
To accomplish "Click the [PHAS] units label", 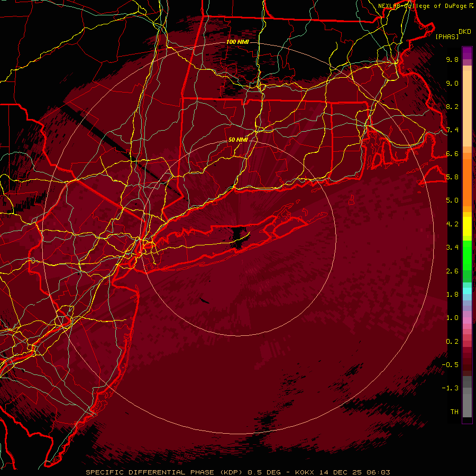I will point(447,36).
